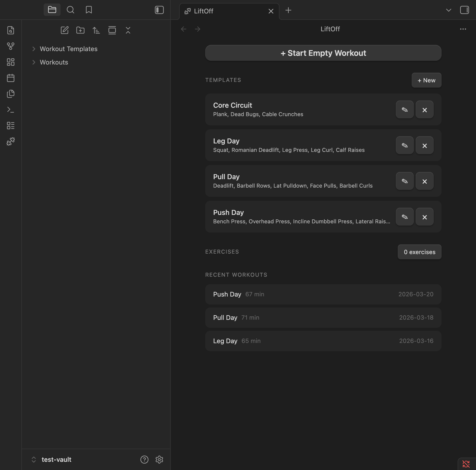This screenshot has width=476, height=470.
Task: Open command palette ribbon icon
Action: [11, 110]
